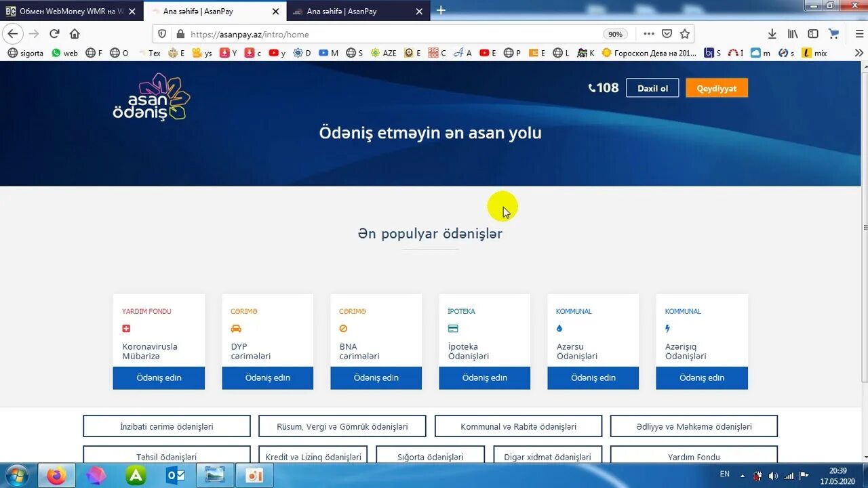Select the first 'Ana səhifə | AsanPay' tab

(x=216, y=12)
